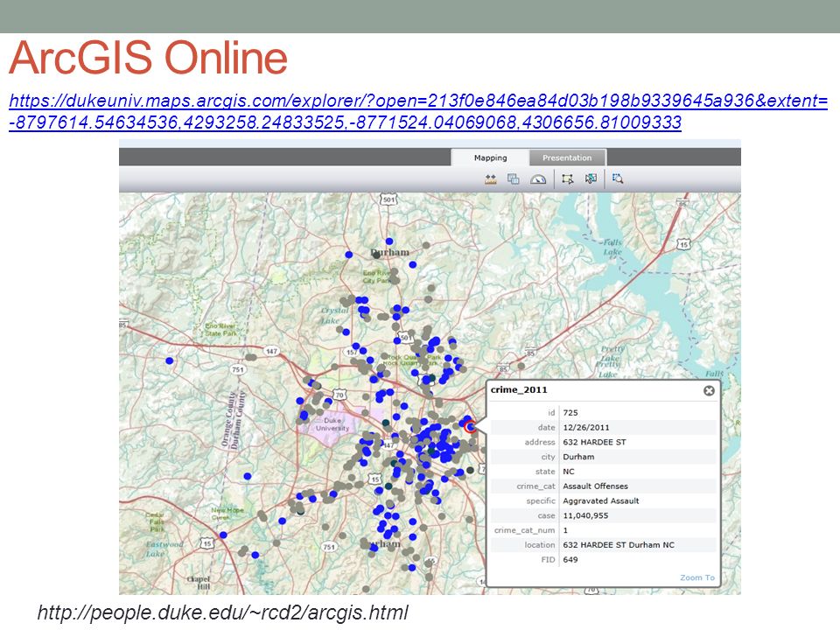This screenshot has width=840, height=630.
Task: Click the Duke University label on map
Action: point(332,424)
